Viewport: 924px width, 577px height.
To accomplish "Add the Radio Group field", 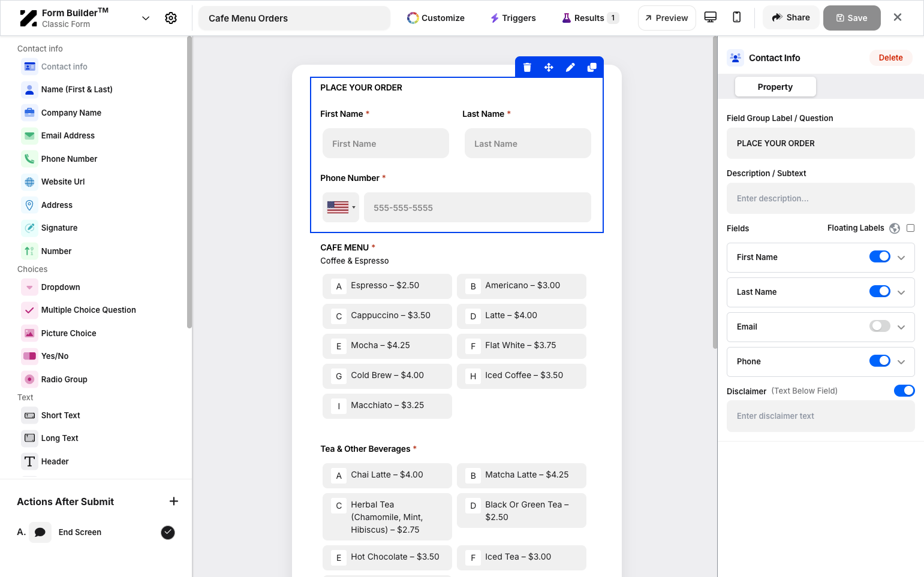I will [64, 379].
